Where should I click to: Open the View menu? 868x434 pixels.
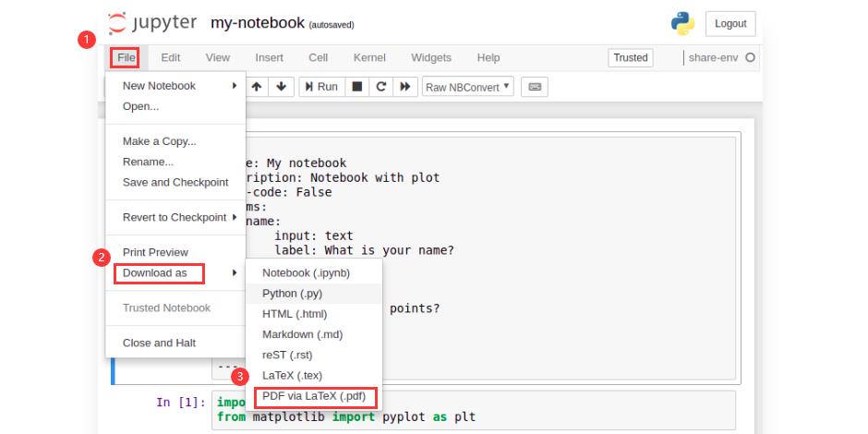pyautogui.click(x=218, y=57)
